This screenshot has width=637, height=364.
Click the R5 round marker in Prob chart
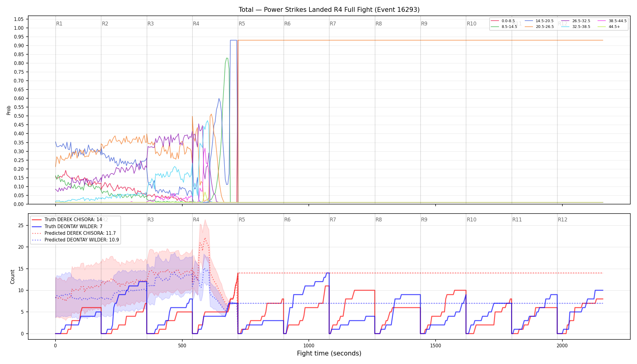point(242,24)
